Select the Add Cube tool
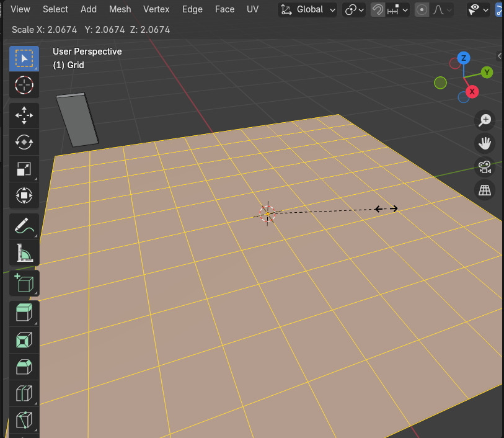The height and width of the screenshot is (438, 504). click(x=24, y=283)
